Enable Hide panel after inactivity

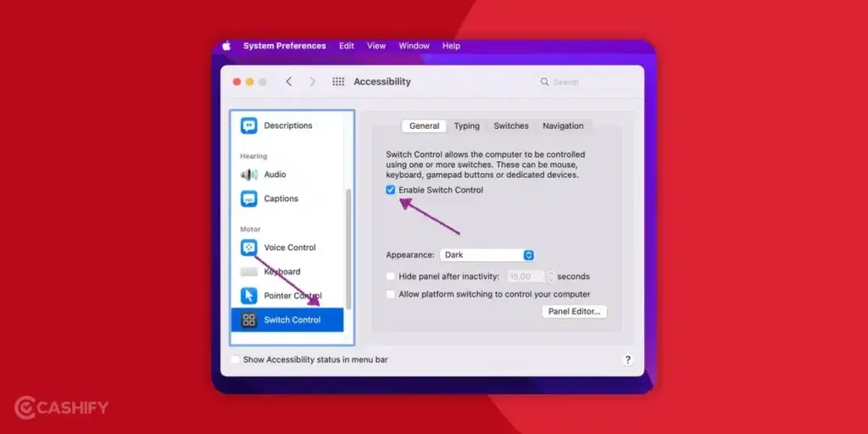(391, 276)
